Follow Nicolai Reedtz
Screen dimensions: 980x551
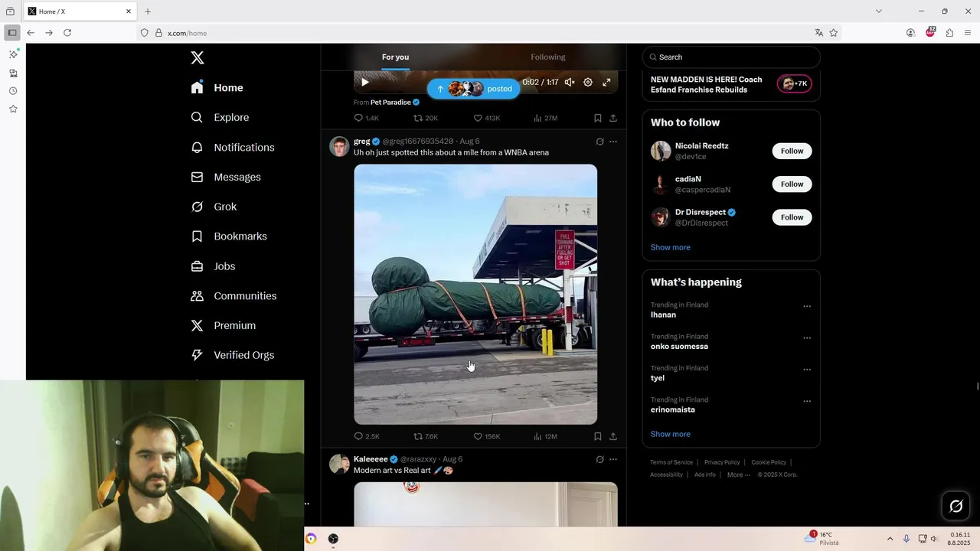tap(792, 152)
